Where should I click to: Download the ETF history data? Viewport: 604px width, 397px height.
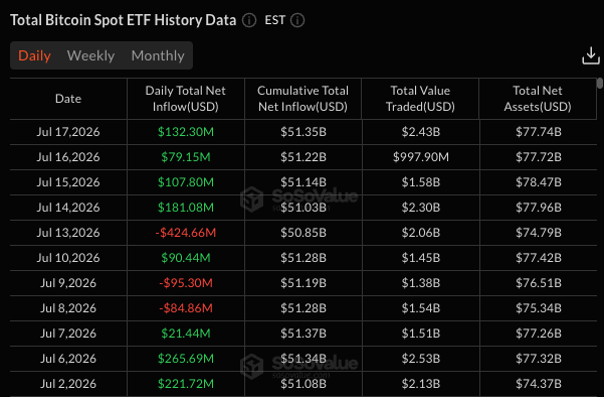591,56
